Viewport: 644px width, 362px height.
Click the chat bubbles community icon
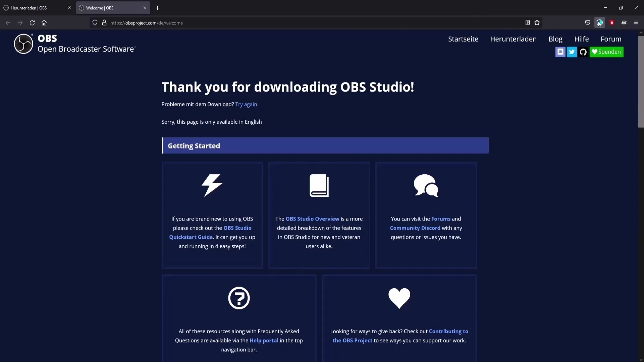click(x=426, y=185)
